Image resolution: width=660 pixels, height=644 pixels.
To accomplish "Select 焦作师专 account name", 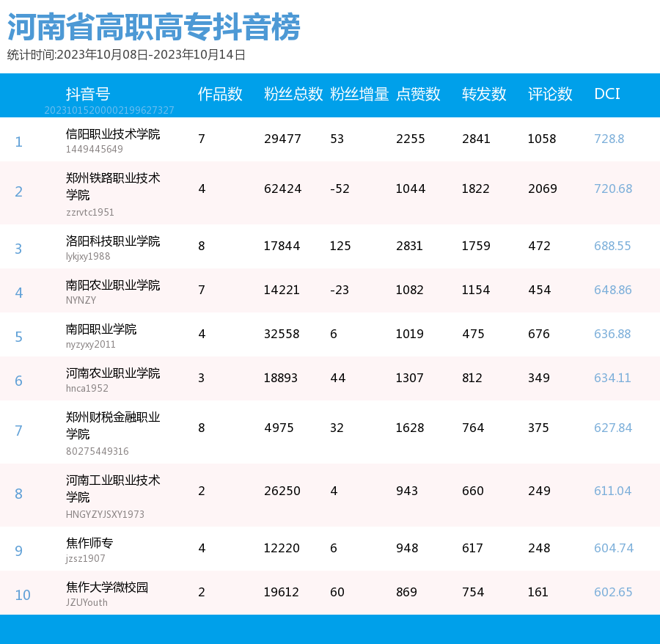I will coord(89,544).
